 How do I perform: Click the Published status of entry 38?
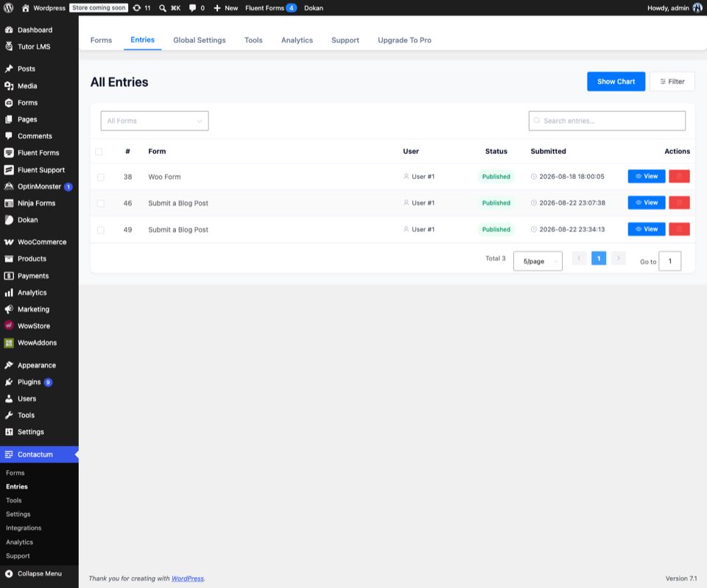496,176
